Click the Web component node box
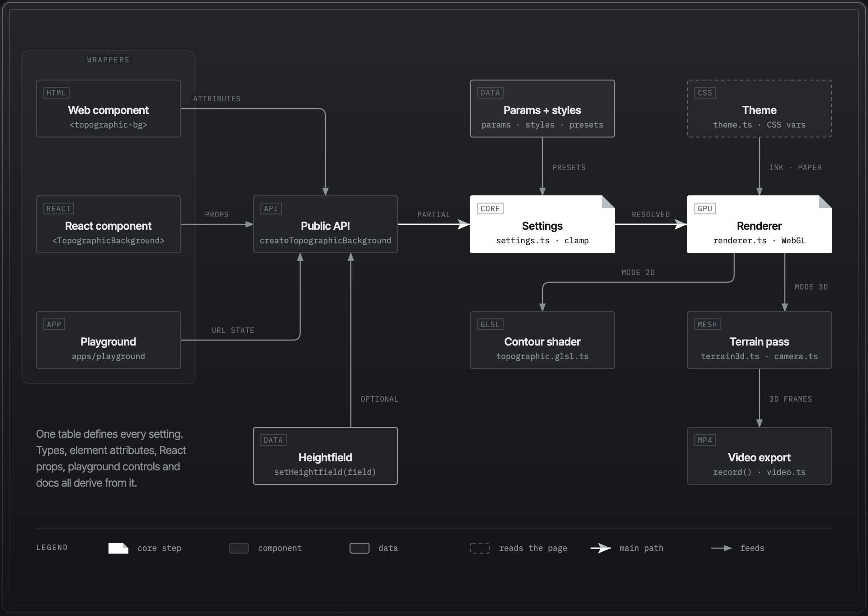The width and height of the screenshot is (868, 616). click(108, 109)
